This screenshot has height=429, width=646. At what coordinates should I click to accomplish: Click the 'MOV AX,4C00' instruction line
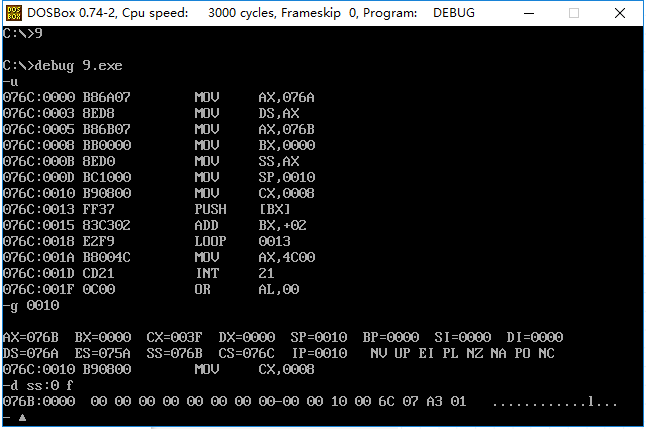click(159, 257)
